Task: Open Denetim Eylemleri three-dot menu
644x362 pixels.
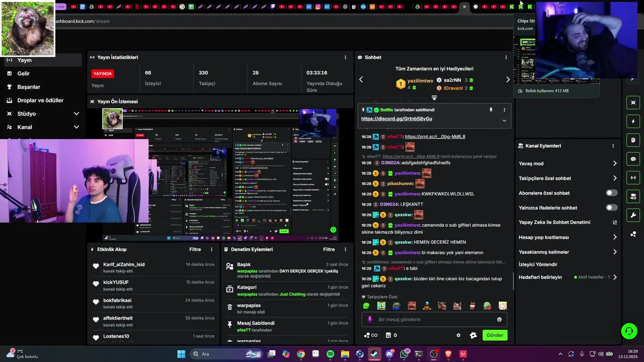Action: [x=345, y=249]
